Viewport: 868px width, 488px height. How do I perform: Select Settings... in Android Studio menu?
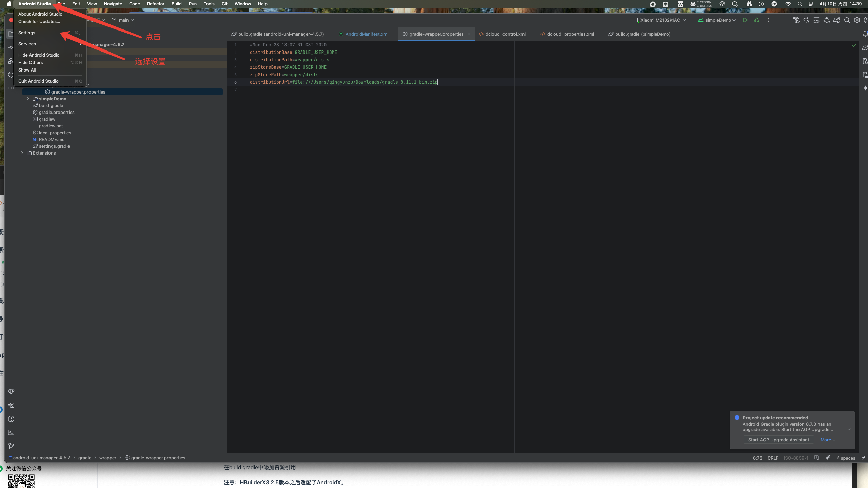click(28, 33)
